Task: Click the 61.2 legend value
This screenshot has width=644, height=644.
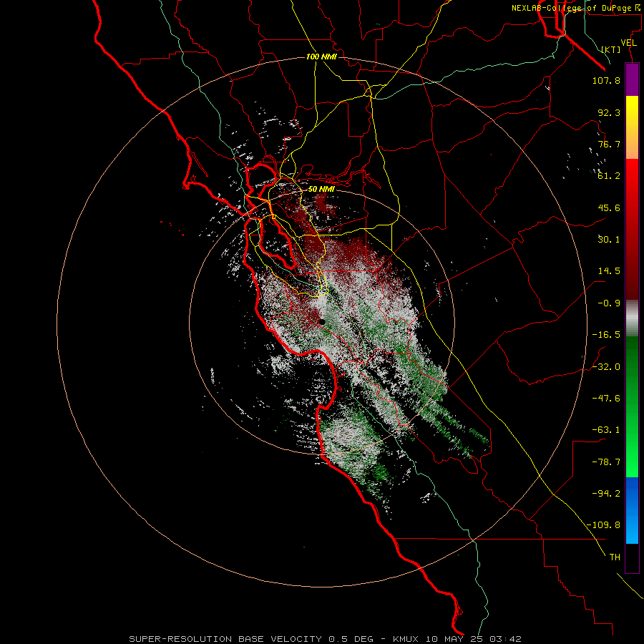Action: coord(609,176)
